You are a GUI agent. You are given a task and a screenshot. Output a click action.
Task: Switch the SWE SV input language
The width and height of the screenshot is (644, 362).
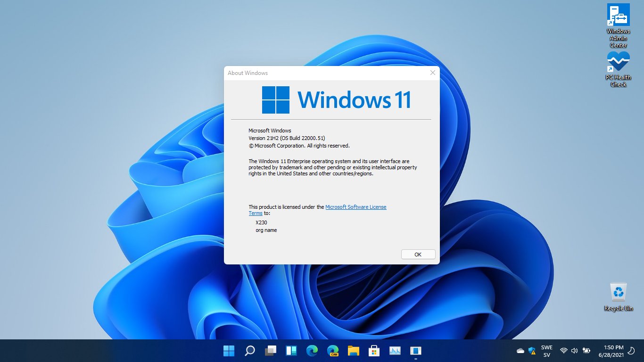click(547, 351)
